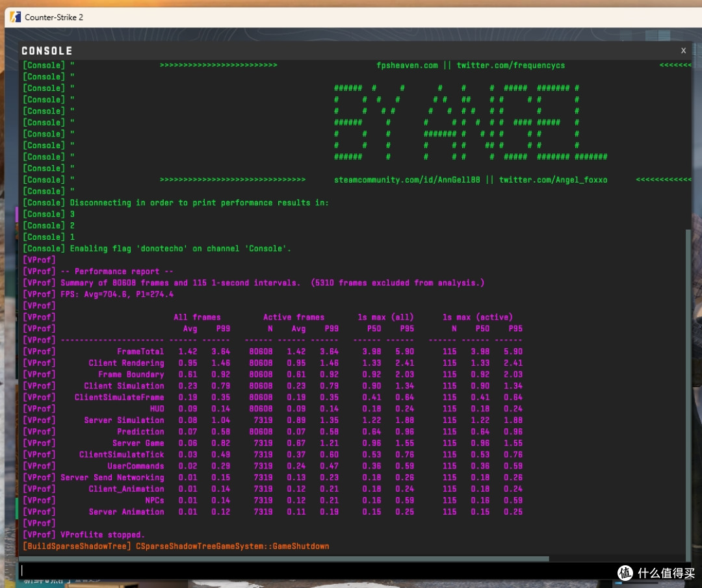
Task: Click the 'Server Simulation' row label
Action: (124, 420)
